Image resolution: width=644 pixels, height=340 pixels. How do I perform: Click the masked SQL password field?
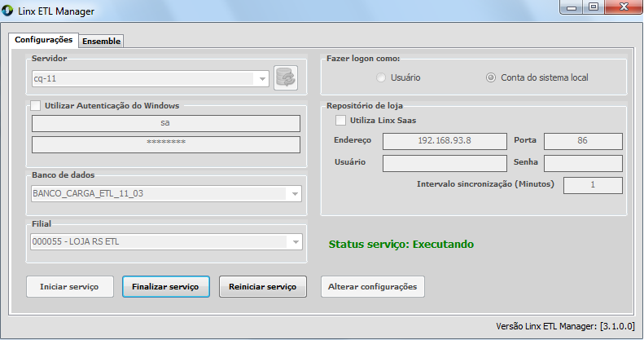pyautogui.click(x=166, y=144)
